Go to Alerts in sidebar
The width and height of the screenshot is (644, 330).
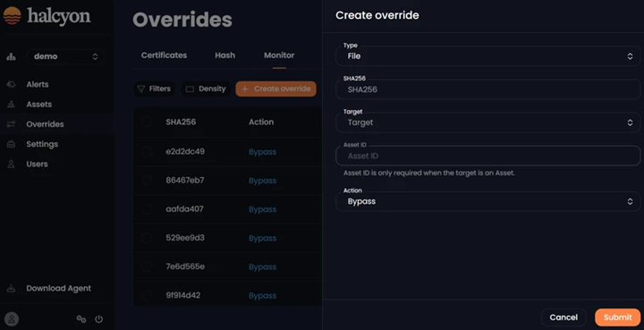point(38,84)
